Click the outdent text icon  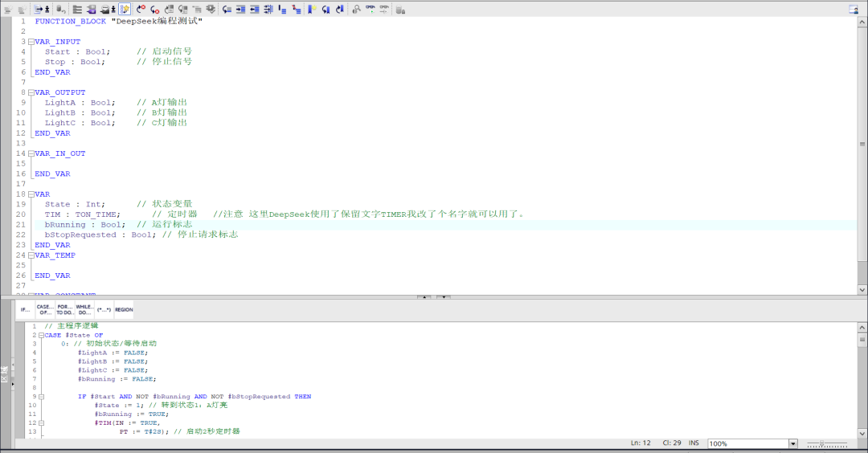coord(255,10)
